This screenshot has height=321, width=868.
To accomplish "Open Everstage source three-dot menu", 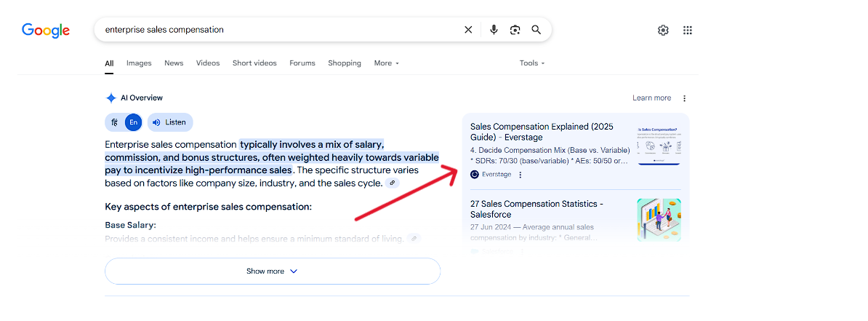I will tap(520, 175).
